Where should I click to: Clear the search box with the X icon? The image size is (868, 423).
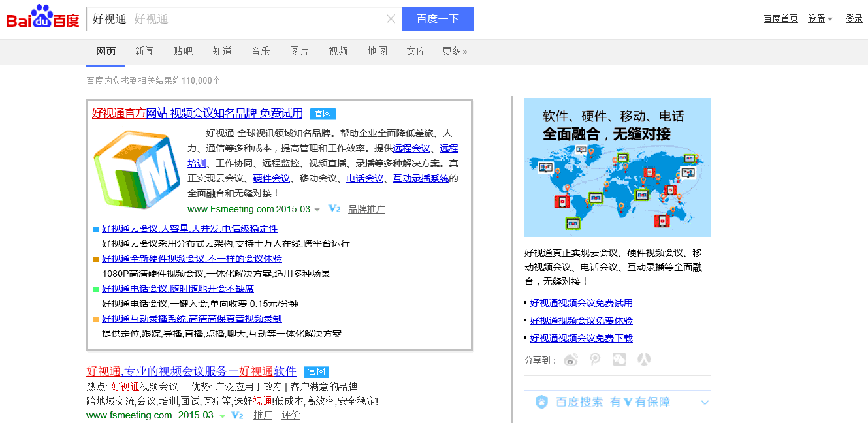(x=391, y=19)
